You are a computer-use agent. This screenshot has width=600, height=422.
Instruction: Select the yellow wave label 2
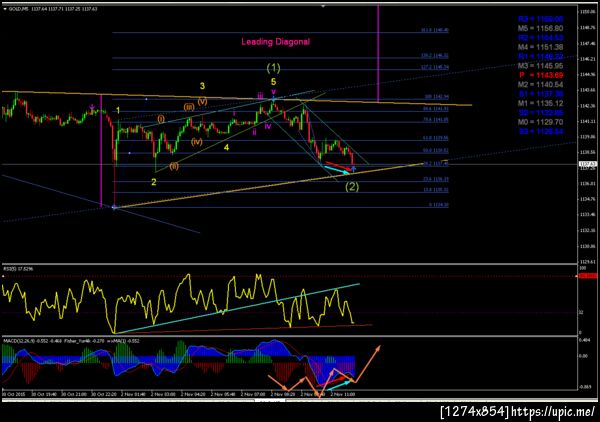(154, 182)
